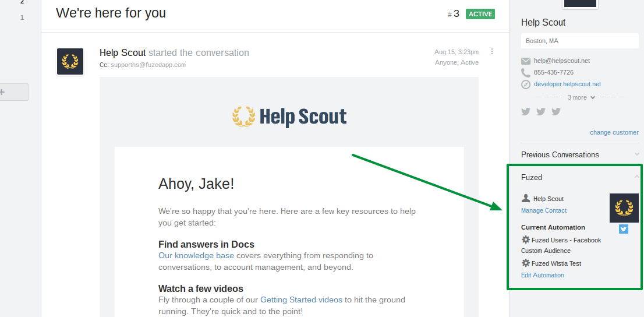644x317 pixels.
Task: Click the conversation title We're here for you
Action: pyautogui.click(x=111, y=13)
